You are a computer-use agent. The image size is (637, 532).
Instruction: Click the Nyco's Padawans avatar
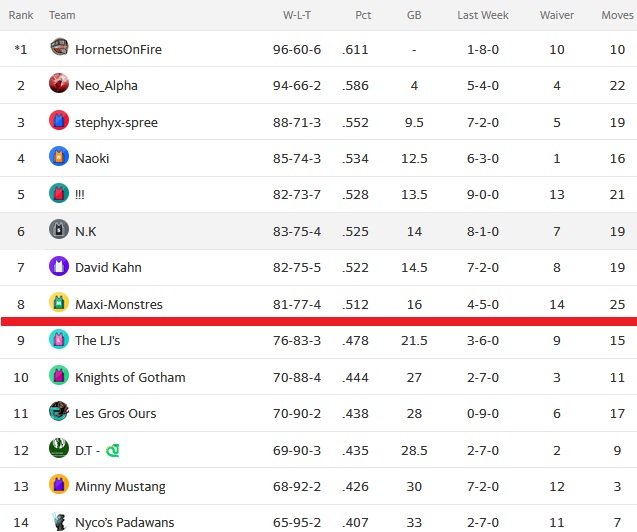pos(59,521)
